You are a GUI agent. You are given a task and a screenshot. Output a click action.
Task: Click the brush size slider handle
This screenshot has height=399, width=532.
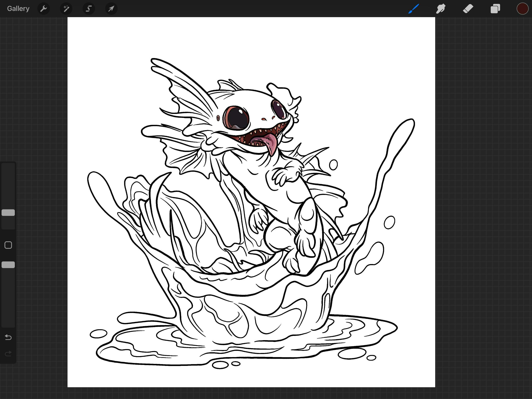coord(8,213)
